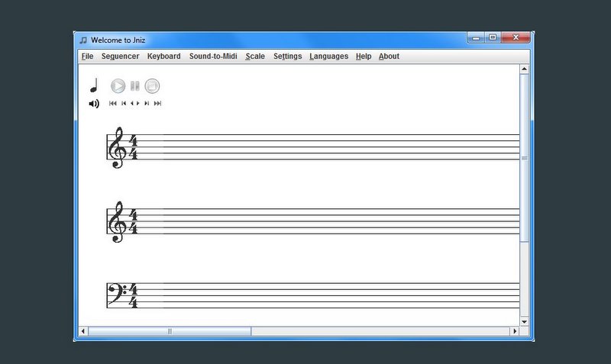The image size is (611, 364).
Task: Click the treble clef on the second staff
Action: pos(117,222)
